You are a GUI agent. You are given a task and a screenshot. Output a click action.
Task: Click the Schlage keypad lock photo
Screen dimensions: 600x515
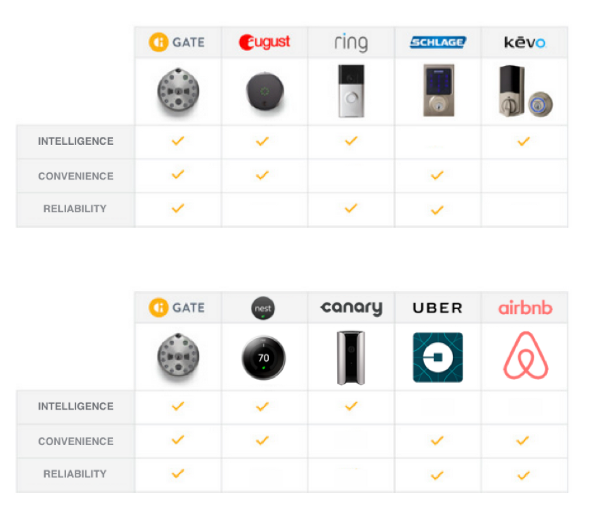point(436,92)
